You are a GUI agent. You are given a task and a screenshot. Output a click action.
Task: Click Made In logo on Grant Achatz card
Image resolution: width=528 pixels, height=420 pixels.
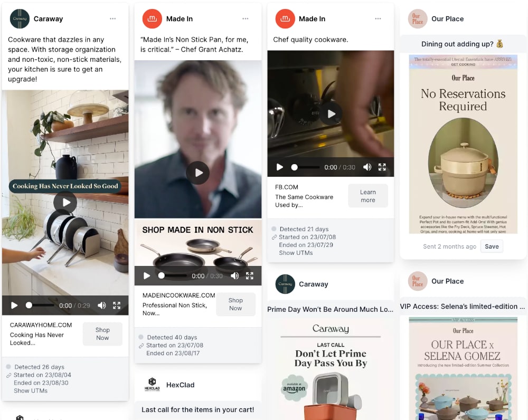[x=152, y=19]
